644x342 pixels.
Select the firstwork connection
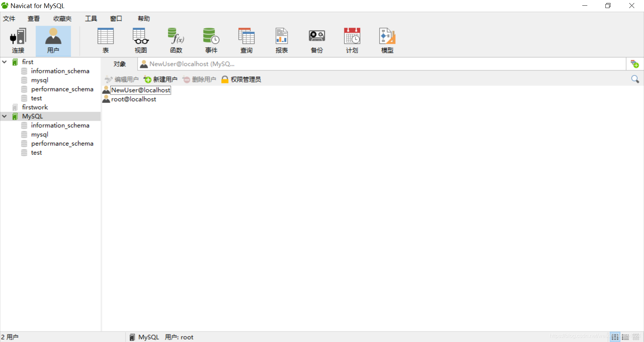[35, 107]
